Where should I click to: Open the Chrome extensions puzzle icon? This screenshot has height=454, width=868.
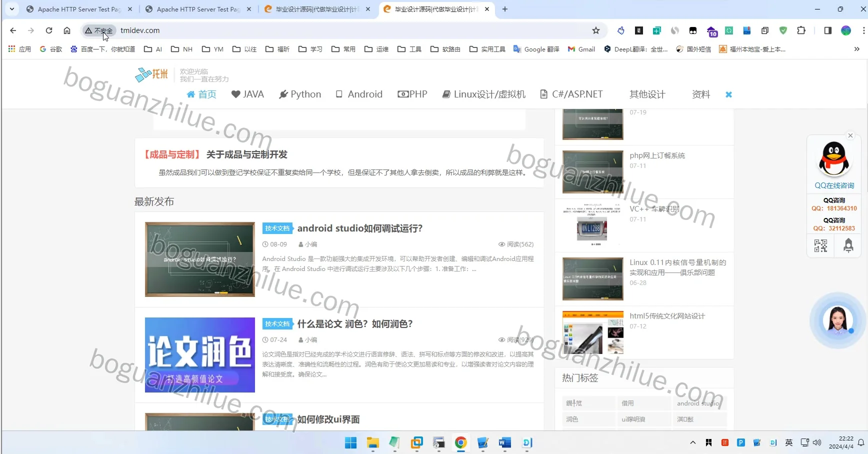coord(801,30)
